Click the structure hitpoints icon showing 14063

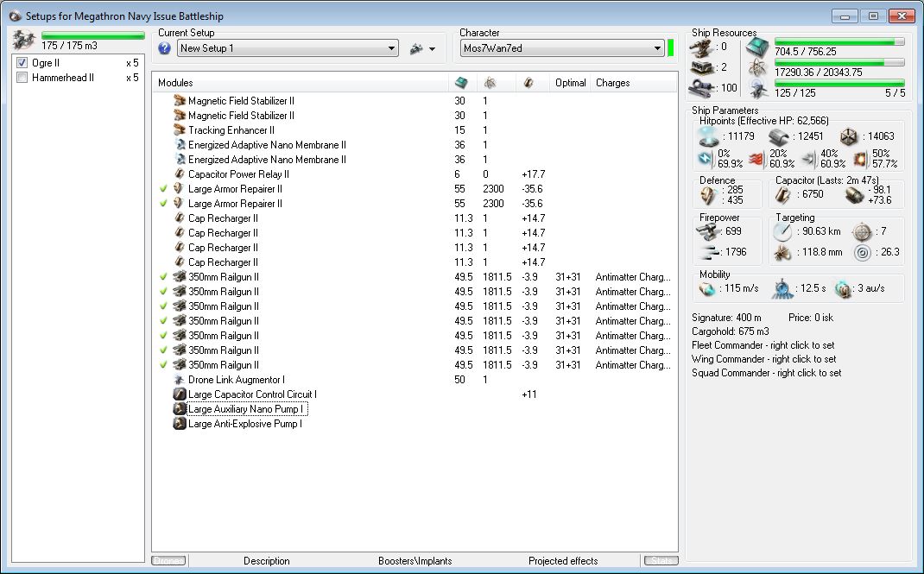(849, 136)
